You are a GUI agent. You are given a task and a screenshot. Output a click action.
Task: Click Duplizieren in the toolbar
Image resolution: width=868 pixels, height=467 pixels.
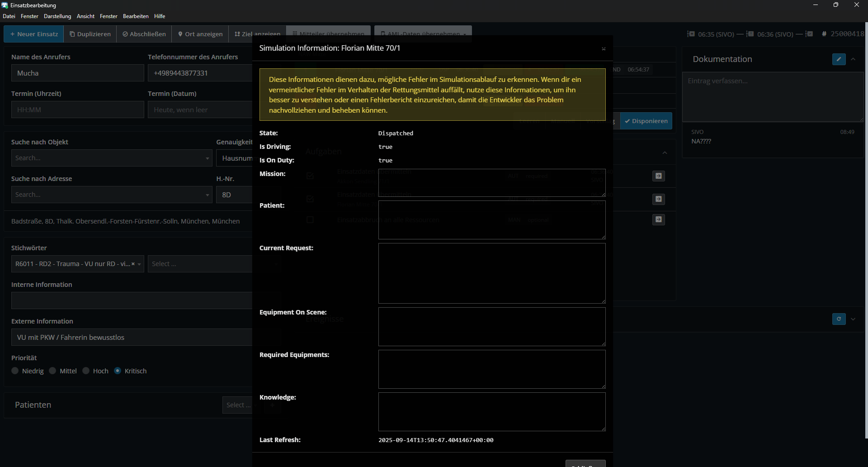click(90, 34)
